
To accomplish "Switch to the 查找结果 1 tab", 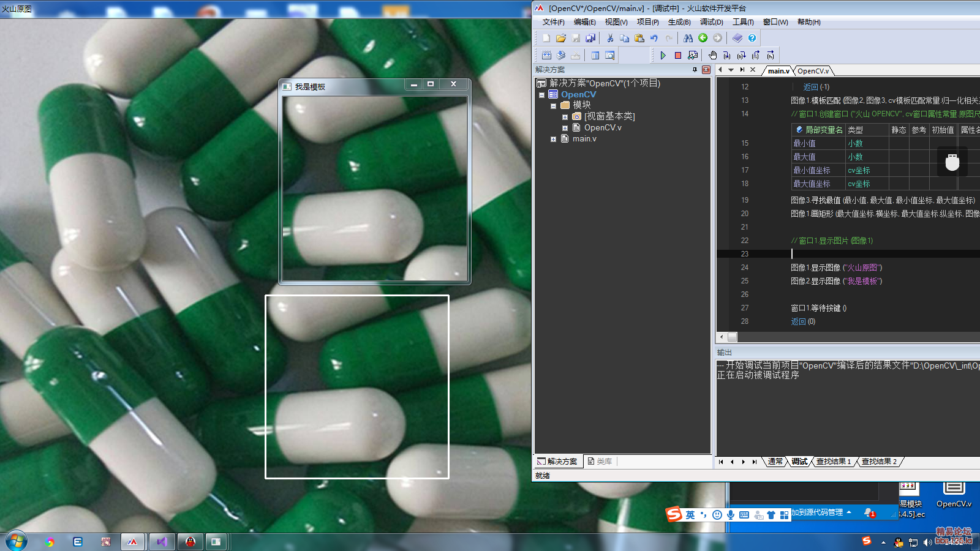I will pos(833,462).
